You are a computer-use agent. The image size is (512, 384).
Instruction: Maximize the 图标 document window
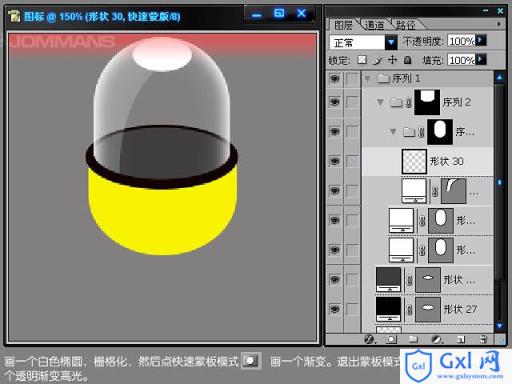pos(279,13)
